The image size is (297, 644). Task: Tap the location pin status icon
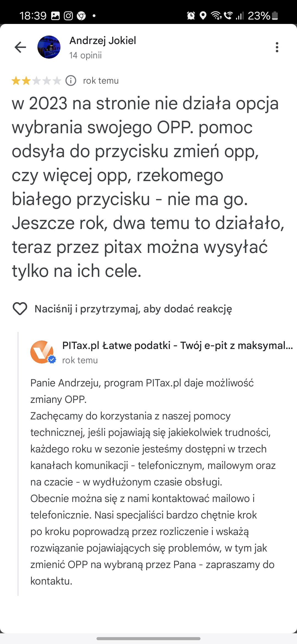tap(203, 16)
